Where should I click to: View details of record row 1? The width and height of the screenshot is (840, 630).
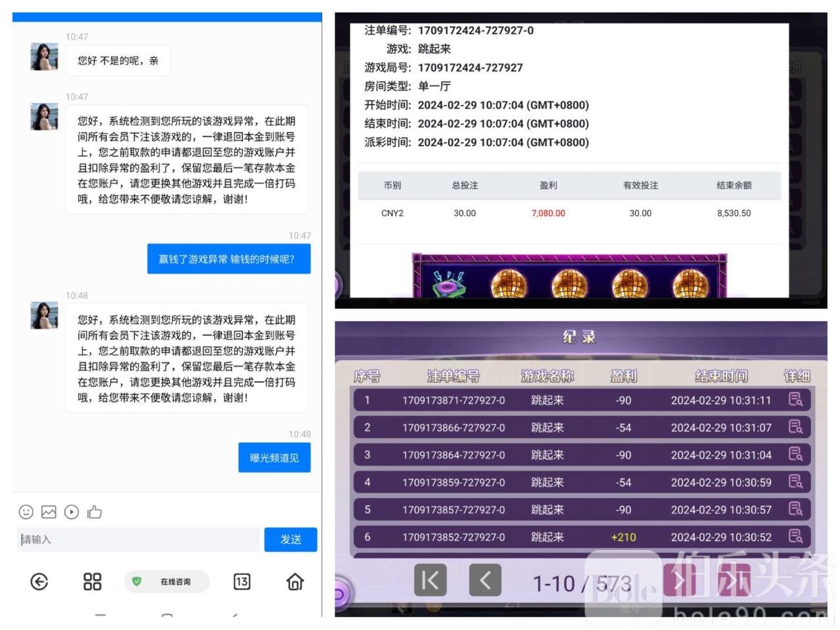[x=795, y=400]
